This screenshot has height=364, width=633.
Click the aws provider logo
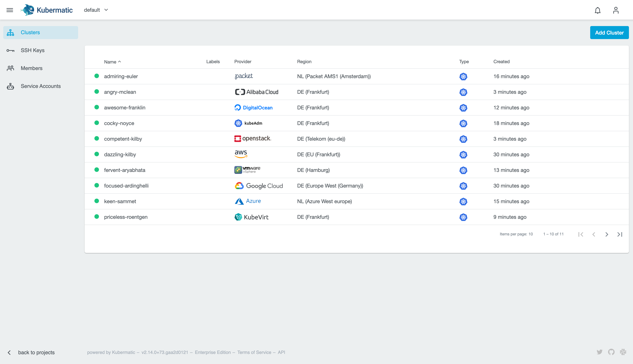click(x=241, y=154)
